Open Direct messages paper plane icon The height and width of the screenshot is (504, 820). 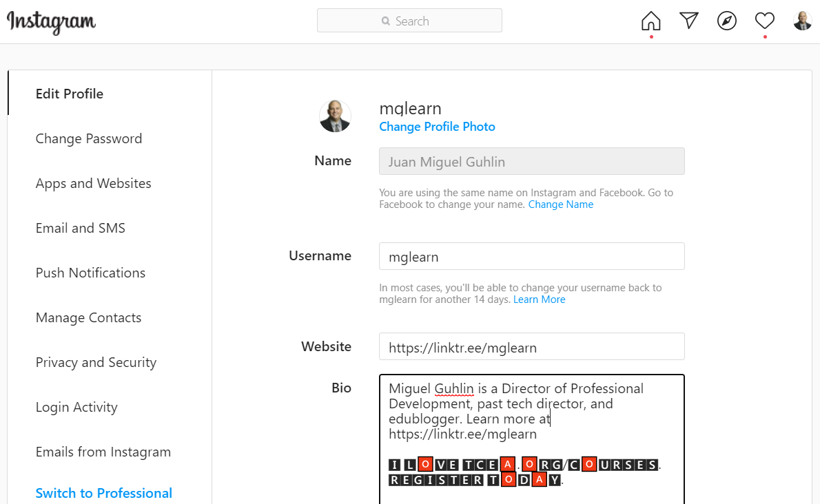point(689,21)
